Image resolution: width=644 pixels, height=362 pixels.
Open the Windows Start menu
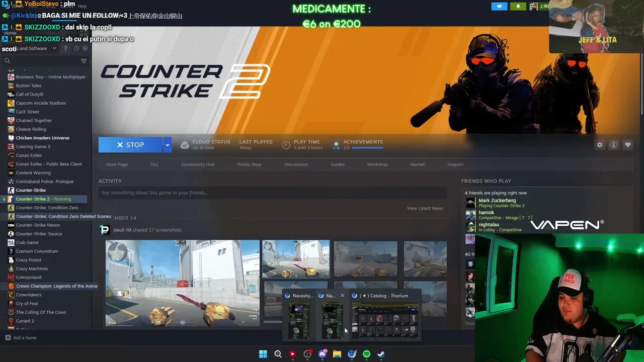[263, 354]
